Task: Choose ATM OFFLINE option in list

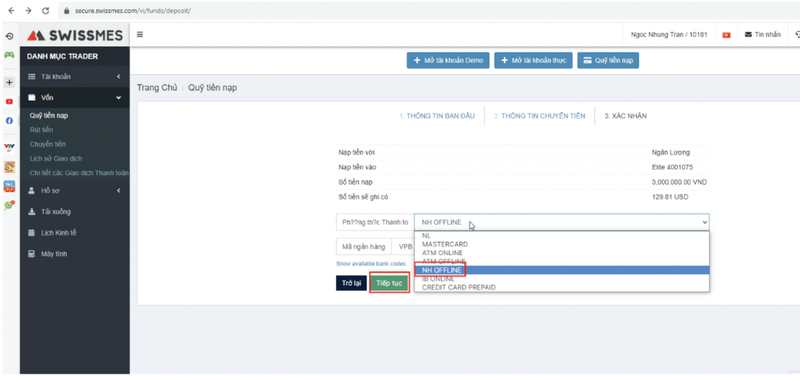Action: coord(562,261)
